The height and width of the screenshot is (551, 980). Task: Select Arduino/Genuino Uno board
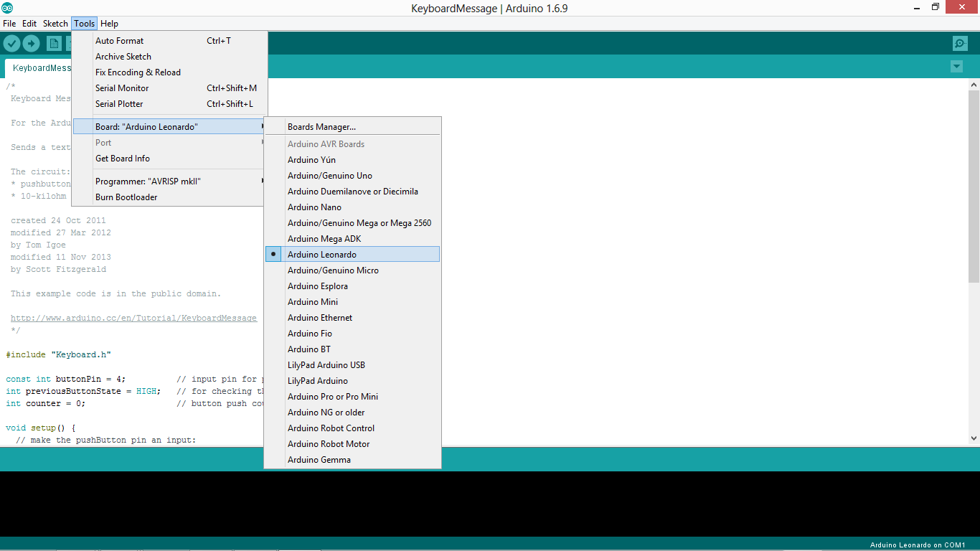click(x=352, y=176)
